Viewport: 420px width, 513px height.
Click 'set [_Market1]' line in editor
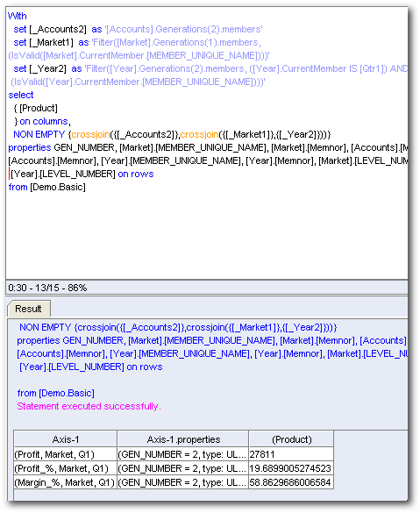pyautogui.click(x=137, y=43)
